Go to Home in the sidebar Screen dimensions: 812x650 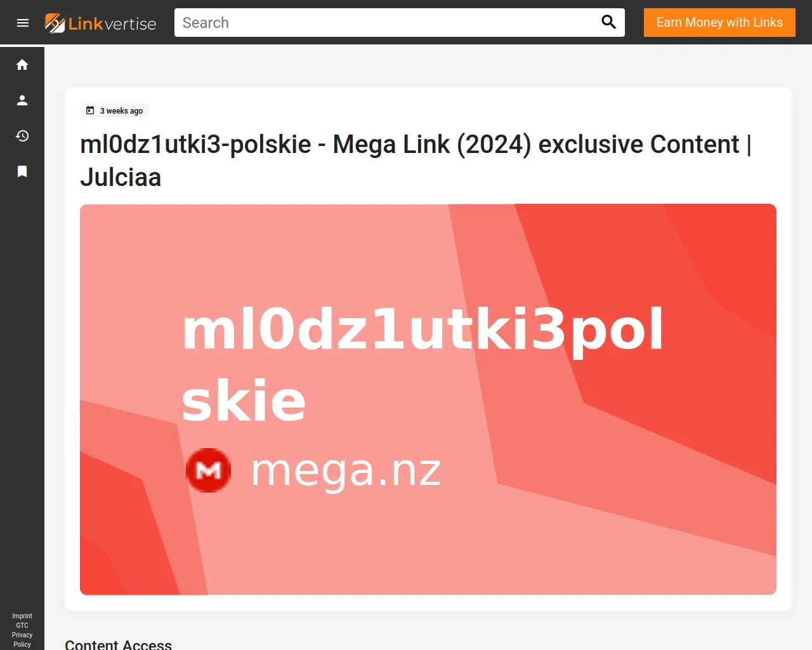pos(22,65)
